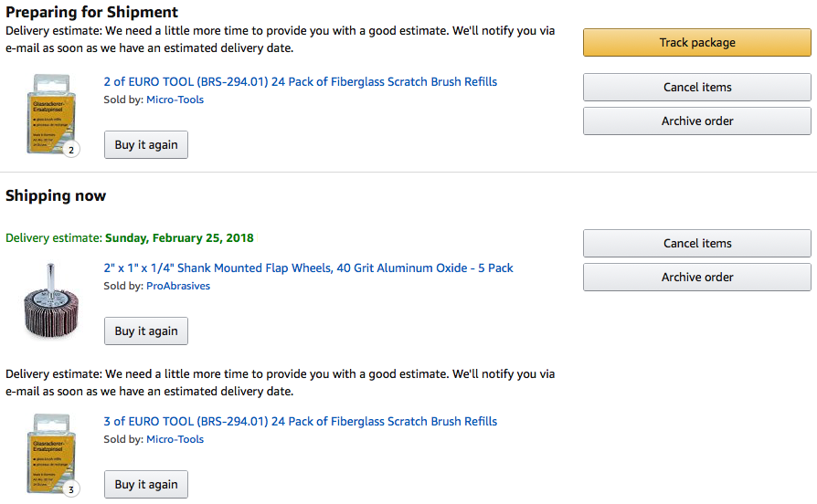Visit Micro-Tools seller under the 2-pack item

coord(175,100)
